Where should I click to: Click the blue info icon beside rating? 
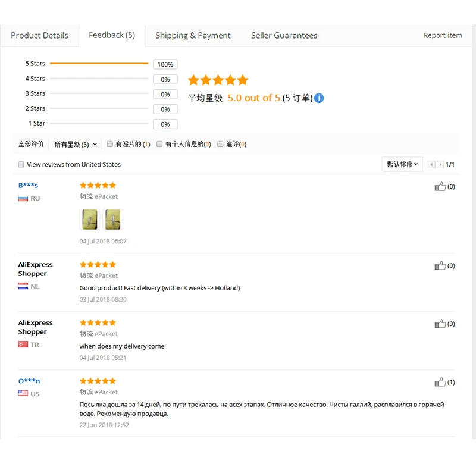(x=319, y=98)
